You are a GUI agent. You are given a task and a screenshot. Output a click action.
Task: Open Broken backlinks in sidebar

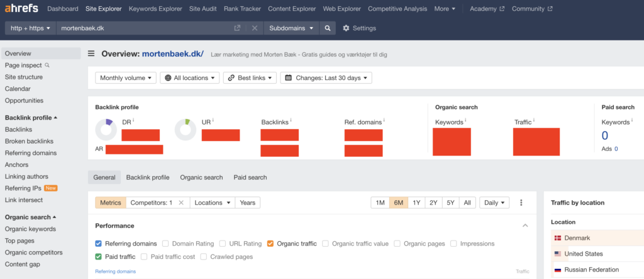click(x=29, y=141)
